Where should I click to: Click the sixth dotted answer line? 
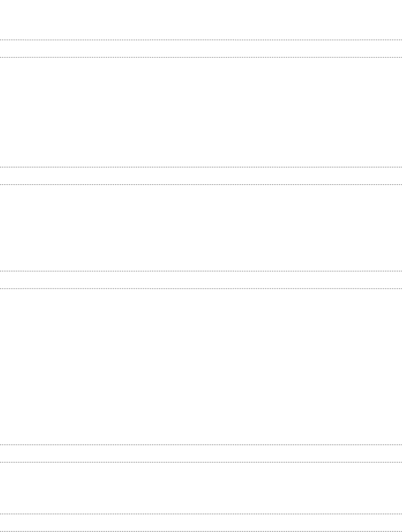pos(201,289)
